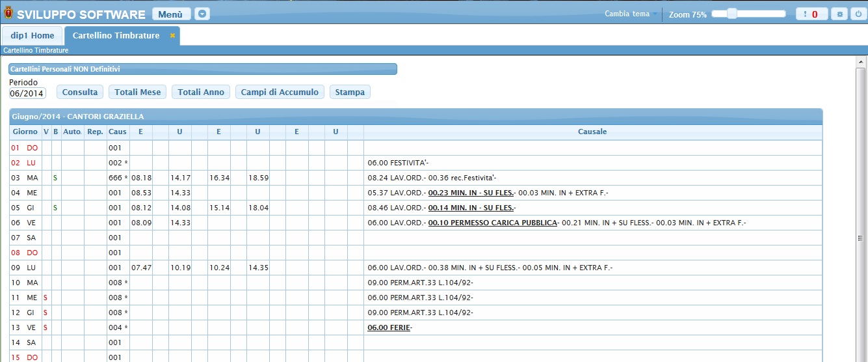Switch to the dip1 Home tab
Viewport: 868px width, 362px height.
point(33,36)
